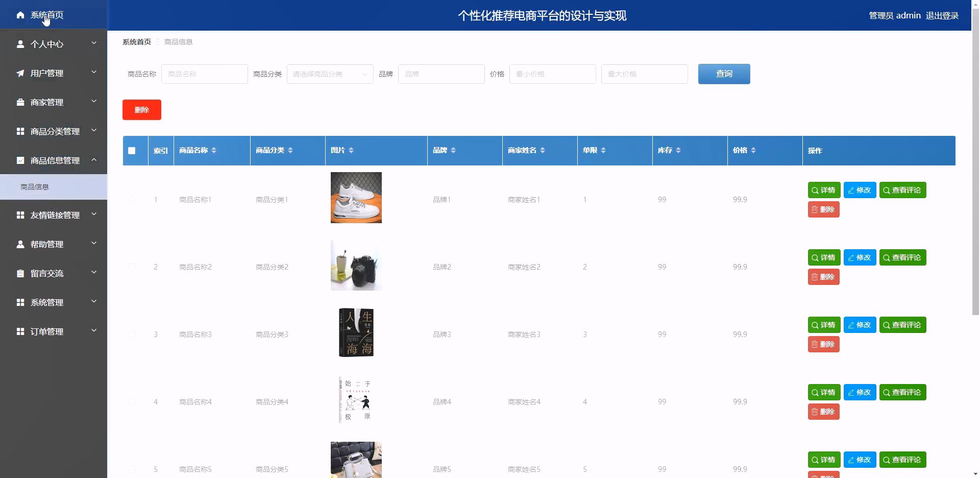Click the 商品名称 search input
The width and height of the screenshot is (980, 478).
pyautogui.click(x=205, y=74)
